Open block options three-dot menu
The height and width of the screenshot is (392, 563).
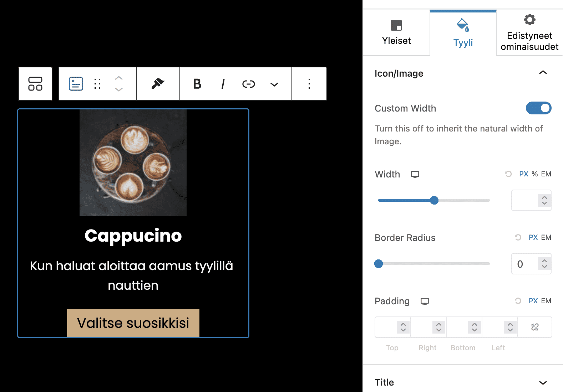point(309,84)
